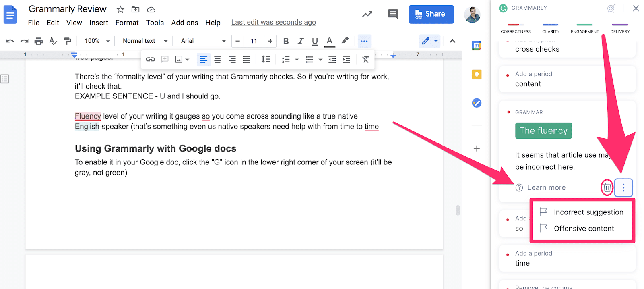The width and height of the screenshot is (644, 289).
Task: Open the Format menu
Action: 127,23
